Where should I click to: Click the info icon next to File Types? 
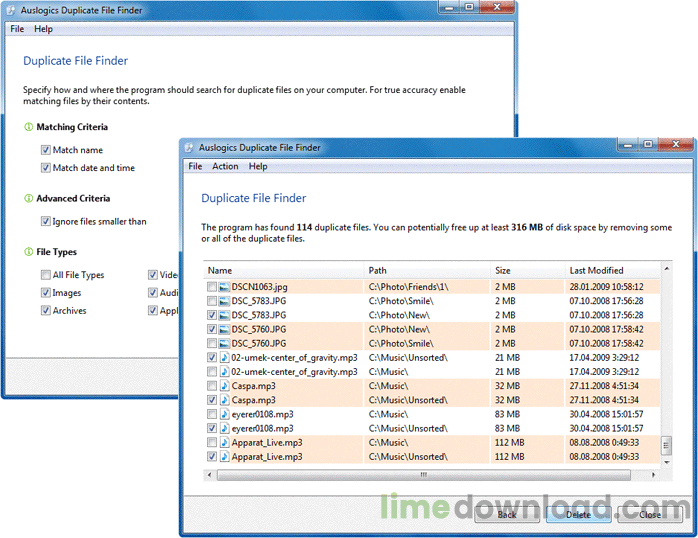tap(28, 252)
